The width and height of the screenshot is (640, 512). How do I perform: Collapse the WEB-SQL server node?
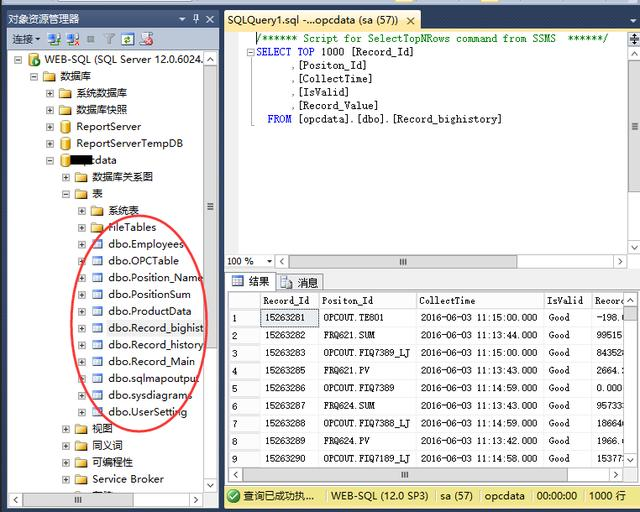(x=18, y=60)
